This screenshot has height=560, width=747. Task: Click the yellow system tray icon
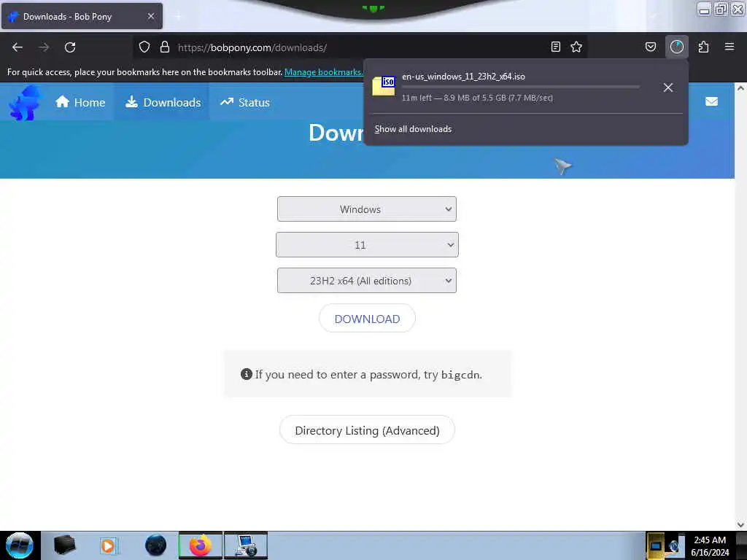tap(656, 546)
